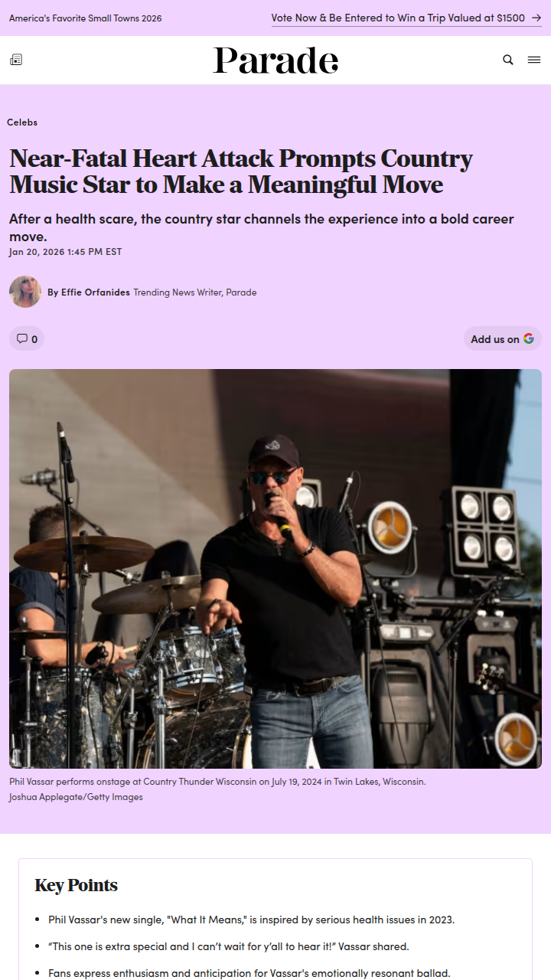Click the Add us on Google button
Viewport: 551px width, 980px height.
[x=503, y=338]
